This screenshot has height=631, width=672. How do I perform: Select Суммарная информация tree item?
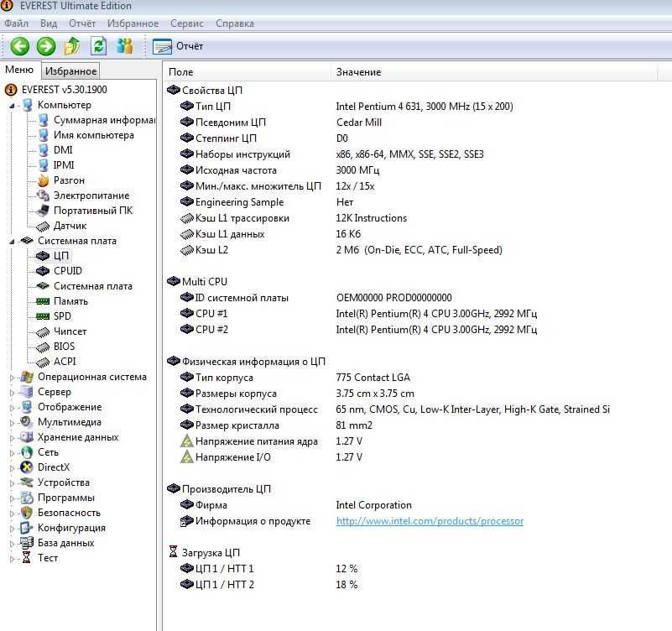coord(104,120)
